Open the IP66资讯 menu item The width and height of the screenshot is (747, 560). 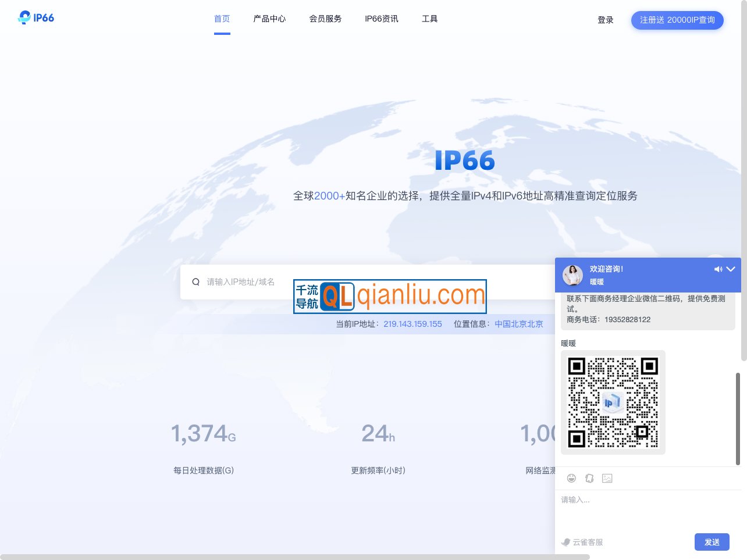click(x=381, y=19)
